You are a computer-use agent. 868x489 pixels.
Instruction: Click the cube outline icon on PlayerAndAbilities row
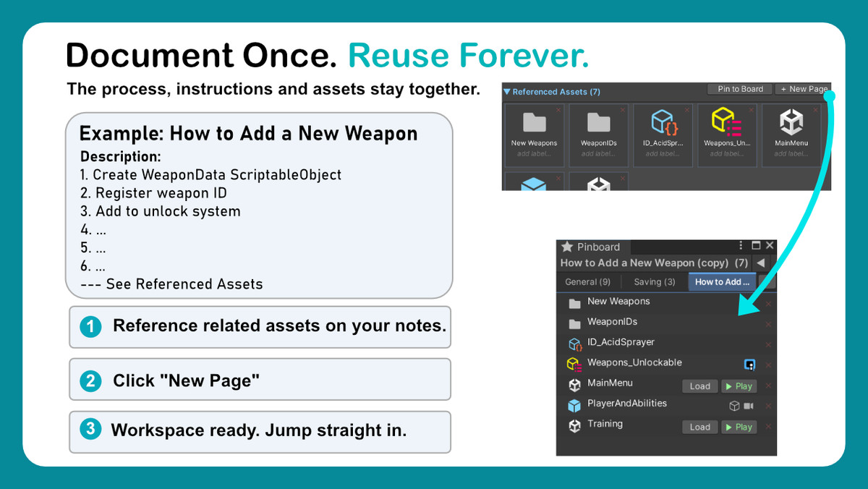tap(734, 407)
